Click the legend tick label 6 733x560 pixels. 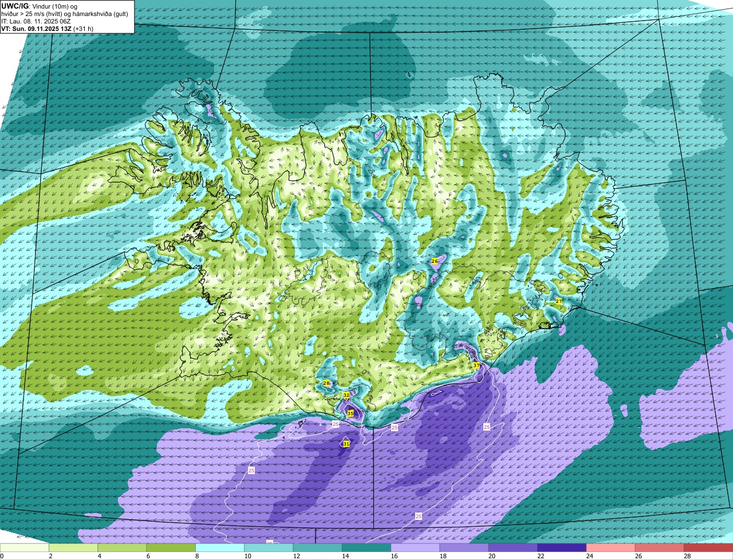[x=148, y=556]
